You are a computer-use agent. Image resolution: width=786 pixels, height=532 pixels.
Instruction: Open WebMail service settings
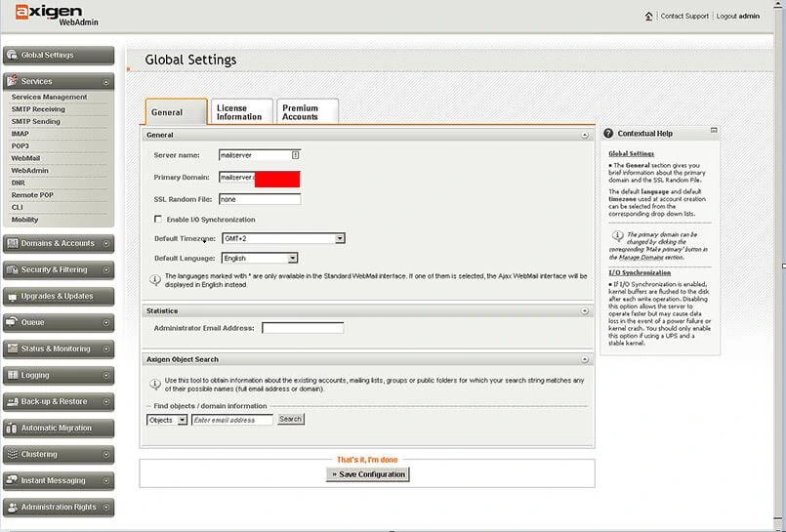point(25,158)
